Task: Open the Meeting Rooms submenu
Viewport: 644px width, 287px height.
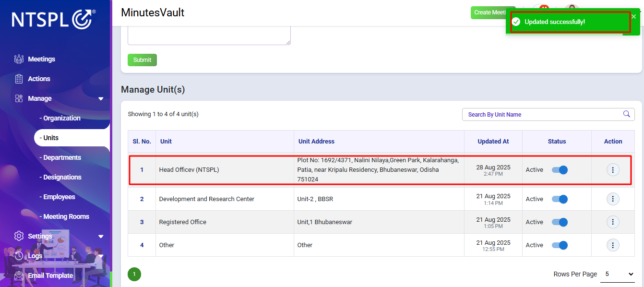Action: [x=64, y=216]
